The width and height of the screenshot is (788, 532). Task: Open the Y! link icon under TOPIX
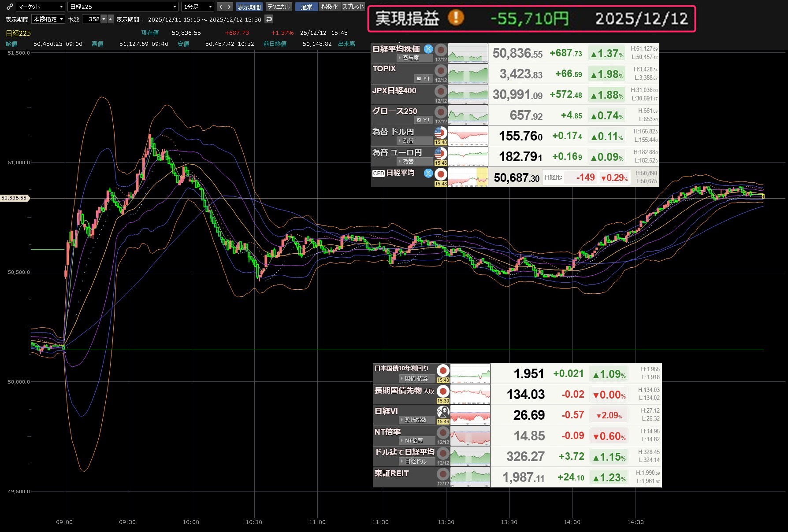(423, 78)
